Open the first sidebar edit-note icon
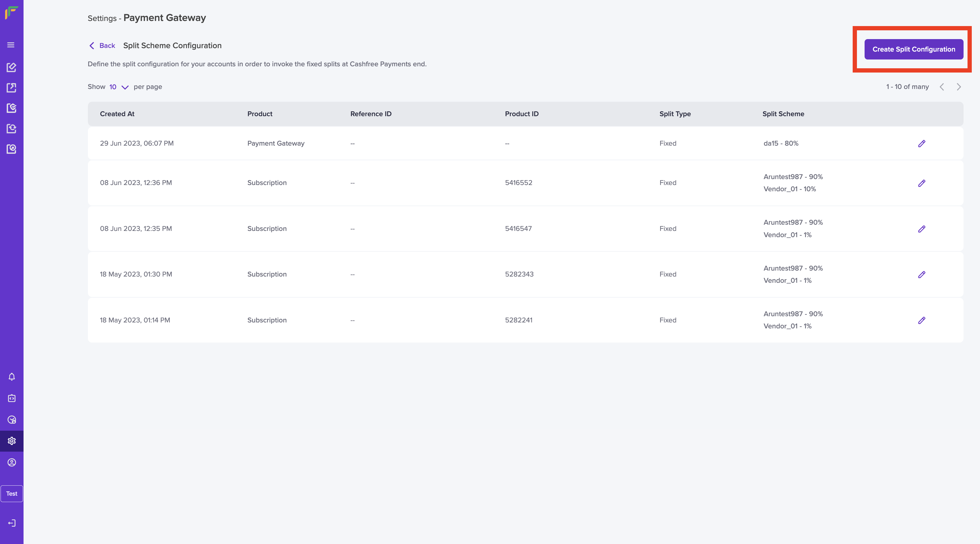Screen dimensions: 980x544 pyautogui.click(x=11, y=67)
